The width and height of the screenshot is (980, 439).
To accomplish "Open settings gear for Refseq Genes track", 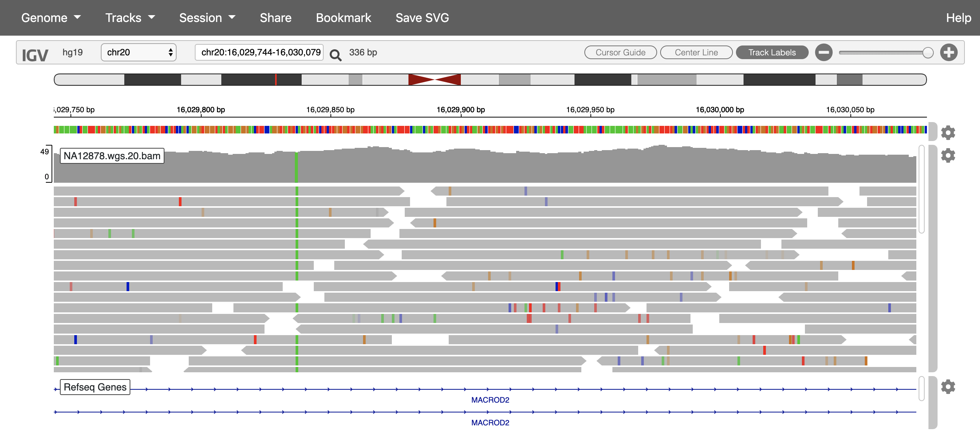I will point(948,387).
